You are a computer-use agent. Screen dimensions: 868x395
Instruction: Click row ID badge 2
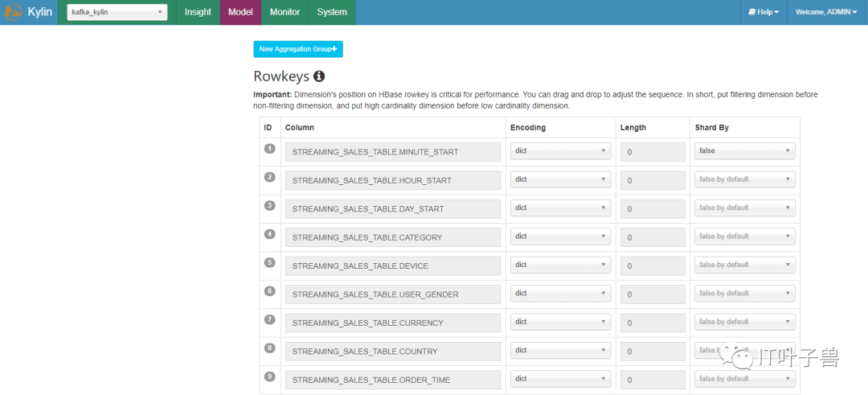(269, 177)
